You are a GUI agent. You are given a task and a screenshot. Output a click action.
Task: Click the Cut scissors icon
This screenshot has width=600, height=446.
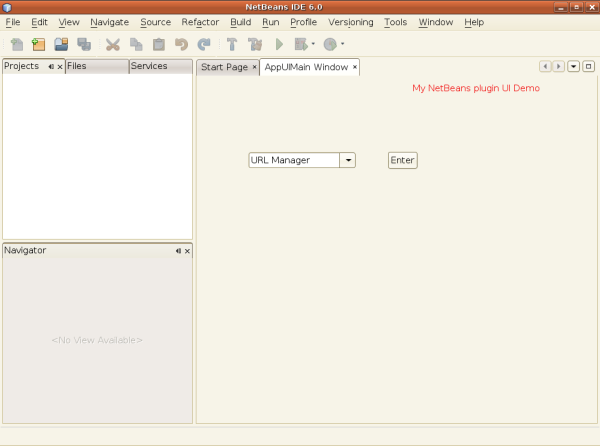tap(113, 44)
